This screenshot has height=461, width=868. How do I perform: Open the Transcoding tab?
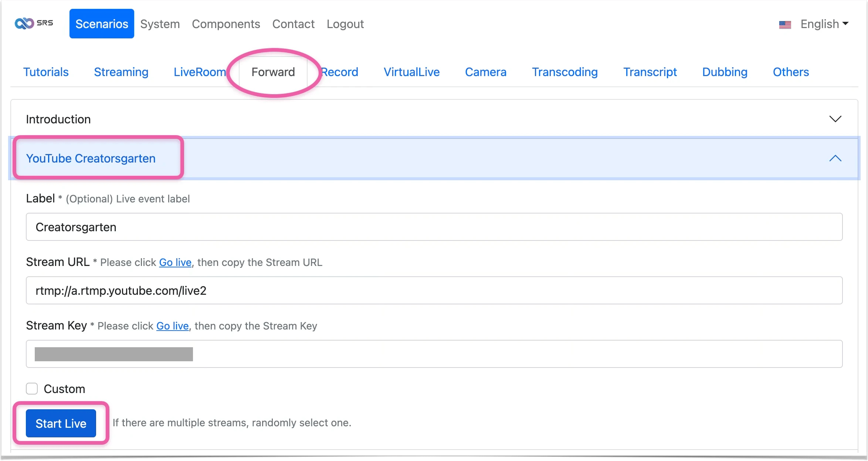coord(564,72)
